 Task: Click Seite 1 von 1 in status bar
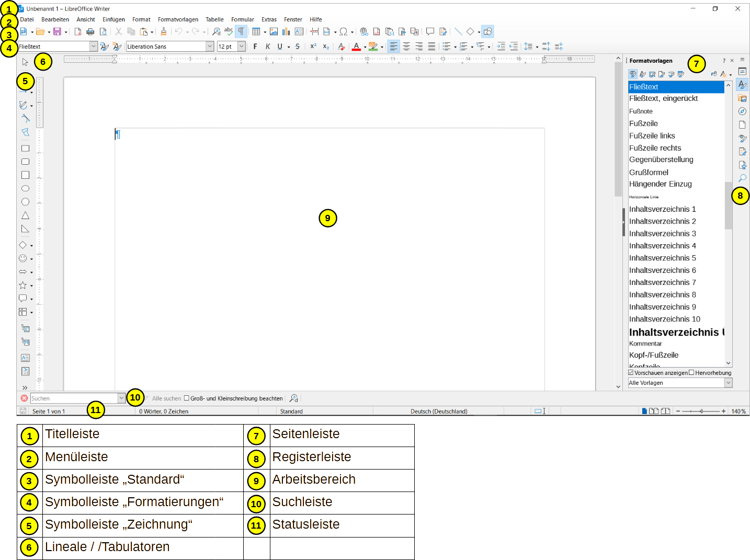49,412
